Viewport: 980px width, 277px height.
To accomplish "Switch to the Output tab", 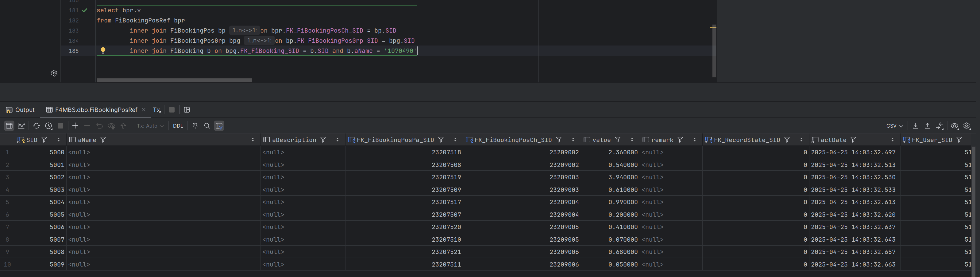I will pos(21,110).
